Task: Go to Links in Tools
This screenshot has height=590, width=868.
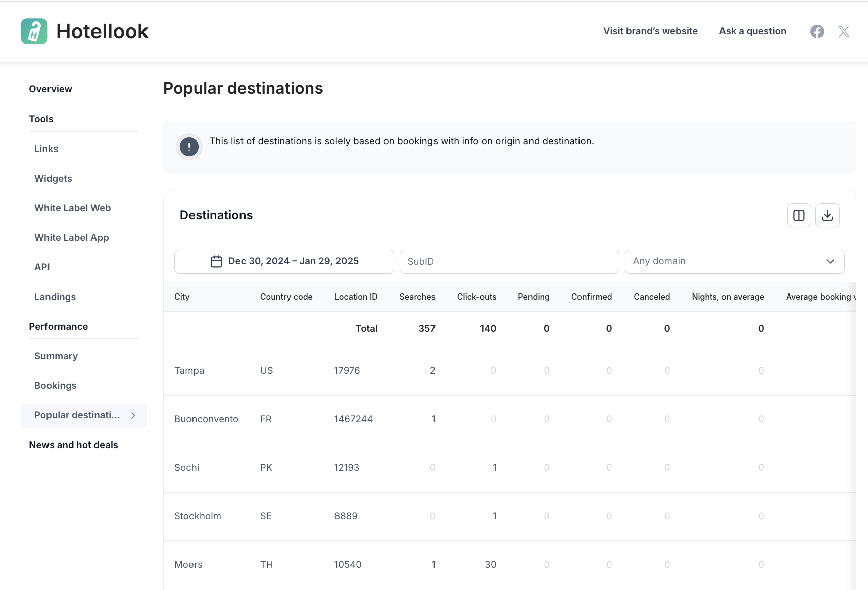Action: [46, 149]
